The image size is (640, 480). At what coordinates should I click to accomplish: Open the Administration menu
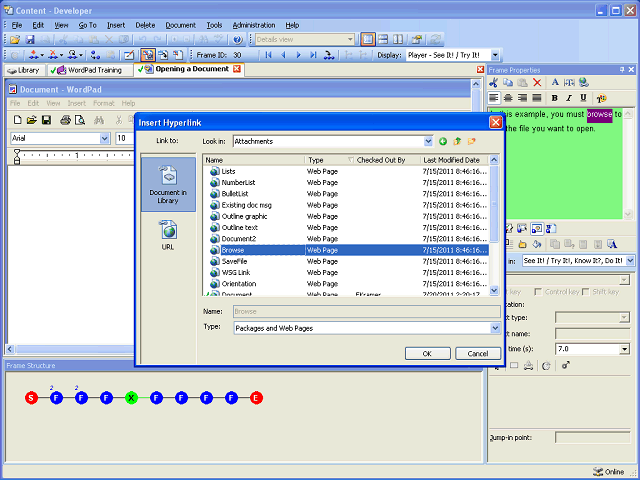253,24
